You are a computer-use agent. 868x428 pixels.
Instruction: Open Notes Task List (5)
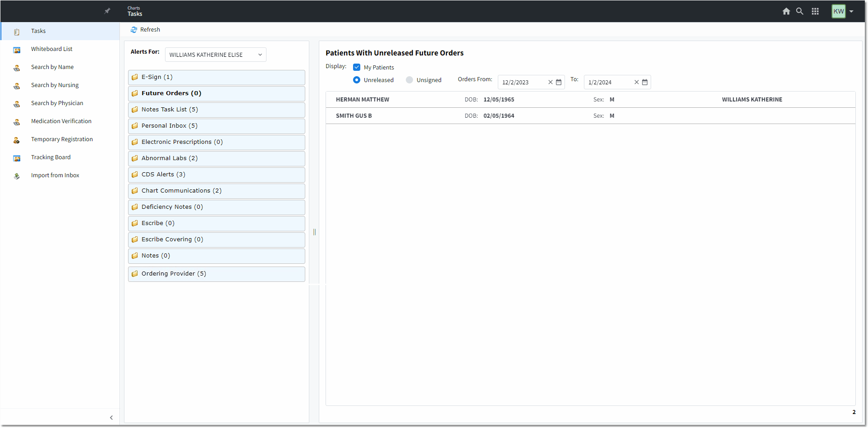coord(216,110)
